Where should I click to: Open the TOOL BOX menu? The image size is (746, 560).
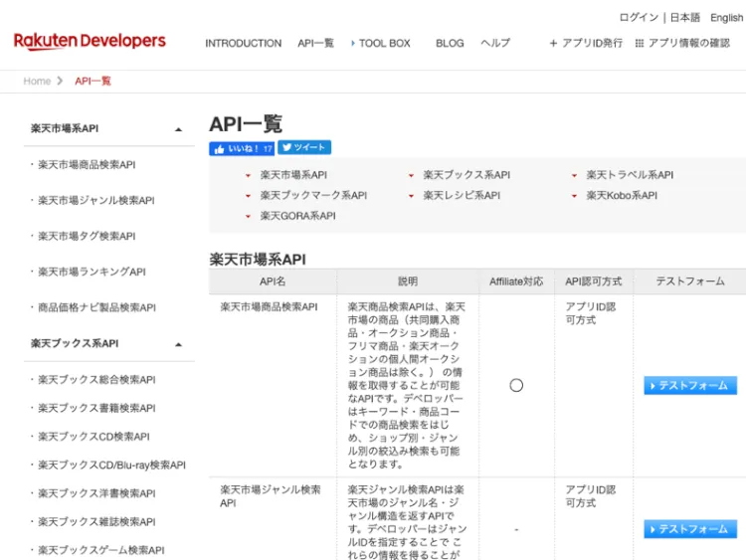pyautogui.click(x=384, y=44)
